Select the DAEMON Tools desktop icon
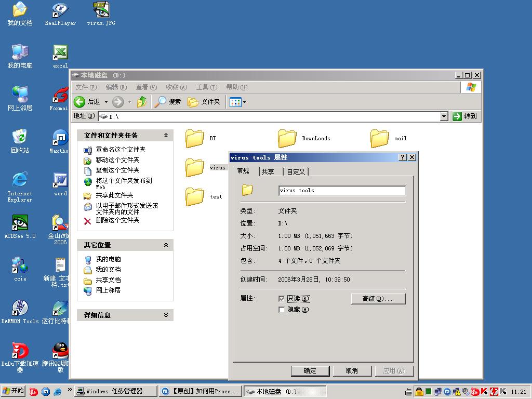This screenshot has height=399, width=532. tap(20, 312)
